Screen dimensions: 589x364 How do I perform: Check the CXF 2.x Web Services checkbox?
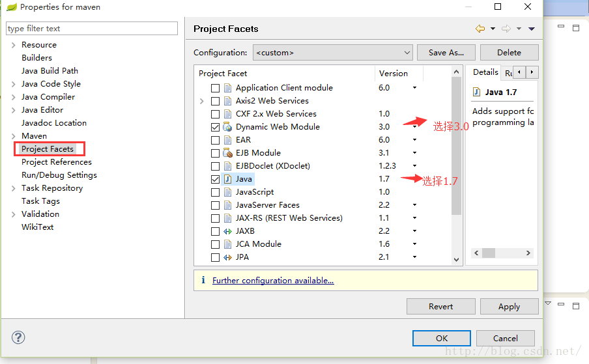coord(215,114)
